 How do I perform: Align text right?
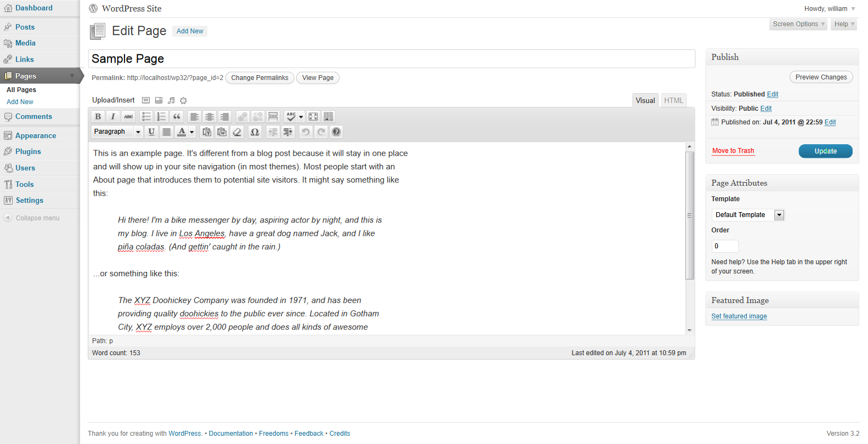click(x=225, y=116)
